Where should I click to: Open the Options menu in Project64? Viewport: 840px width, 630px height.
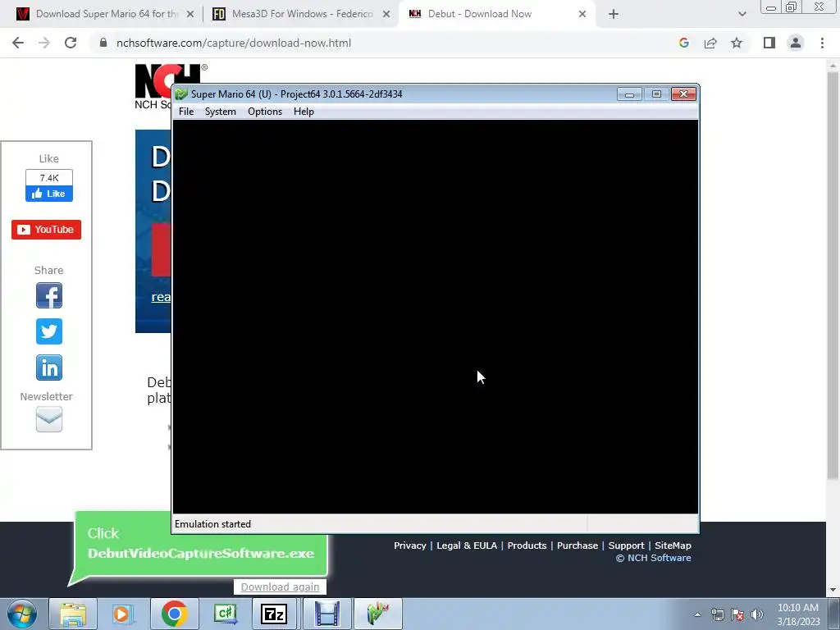pos(265,112)
